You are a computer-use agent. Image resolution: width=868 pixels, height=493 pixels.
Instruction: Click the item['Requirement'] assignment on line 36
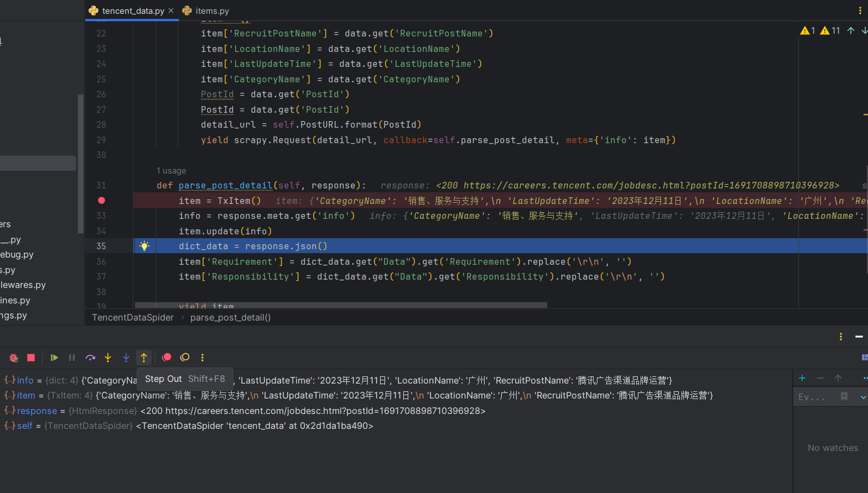tap(405, 261)
